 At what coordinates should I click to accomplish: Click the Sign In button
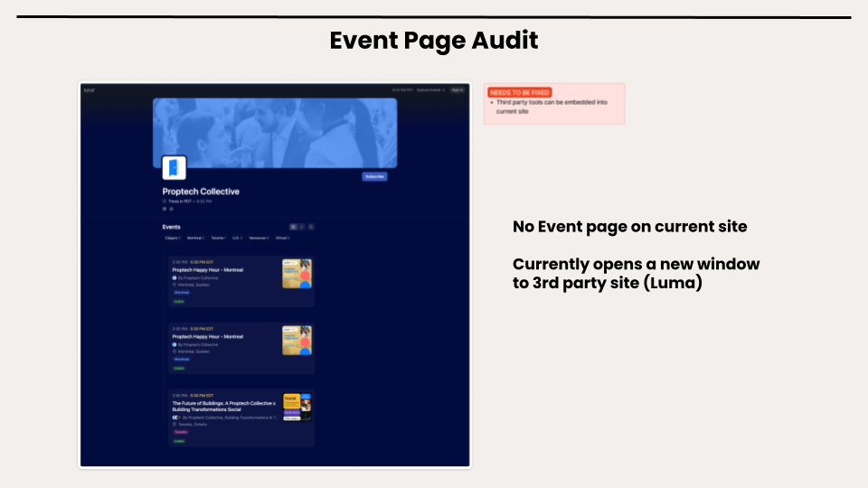click(x=458, y=90)
